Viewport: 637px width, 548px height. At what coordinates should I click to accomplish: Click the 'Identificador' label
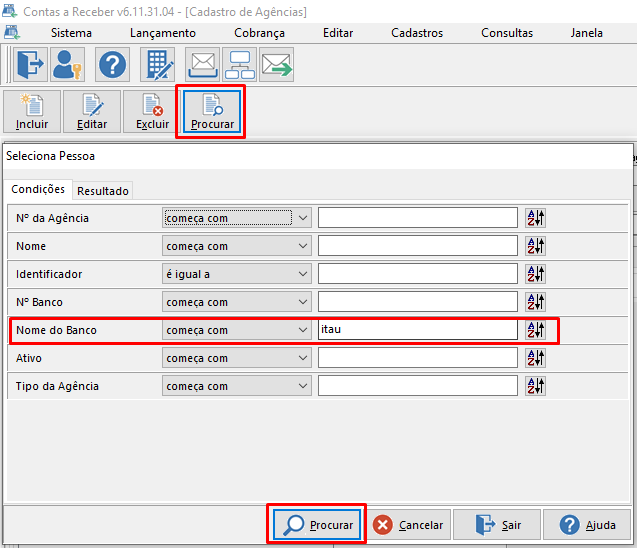pyautogui.click(x=49, y=274)
